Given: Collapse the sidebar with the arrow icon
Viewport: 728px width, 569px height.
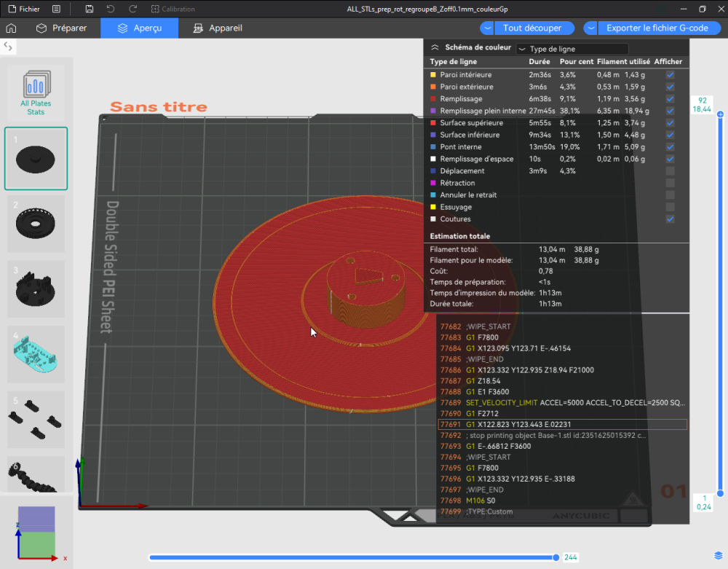Looking at the screenshot, I should (8, 47).
